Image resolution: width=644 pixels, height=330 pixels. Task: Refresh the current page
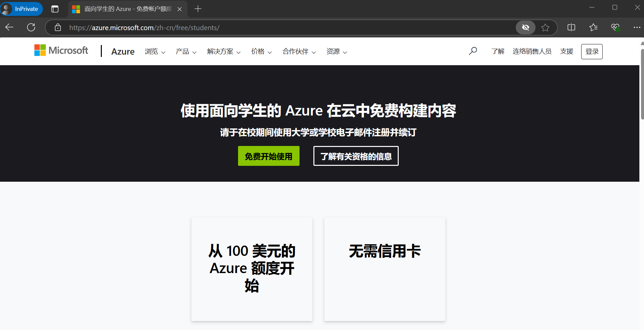pyautogui.click(x=31, y=27)
